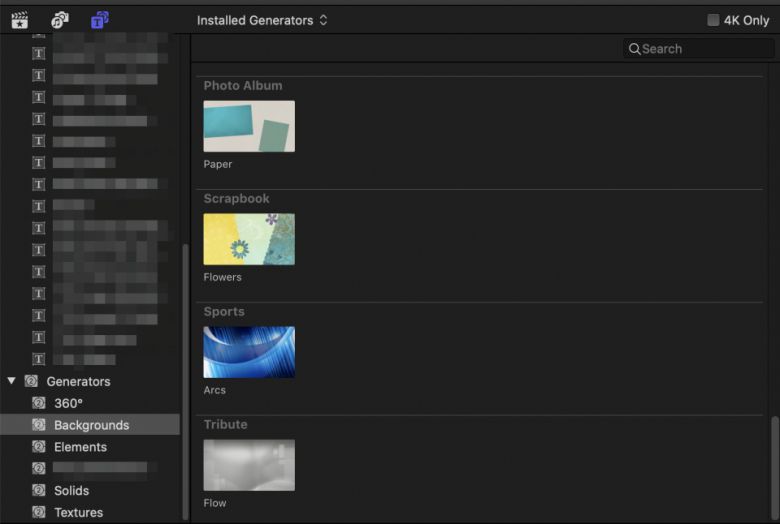Pick the Arcs sports background thumbnail

249,352
